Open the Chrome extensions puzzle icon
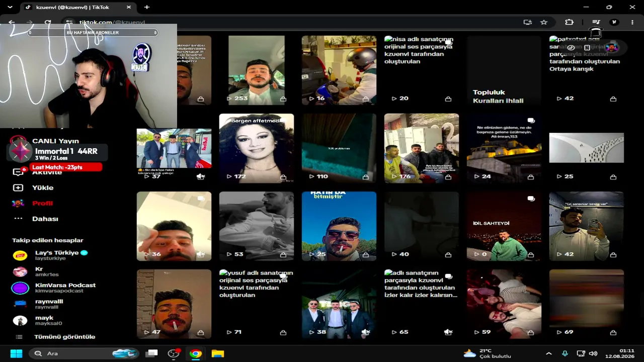Viewport: 644px width, 362px height. (x=569, y=22)
